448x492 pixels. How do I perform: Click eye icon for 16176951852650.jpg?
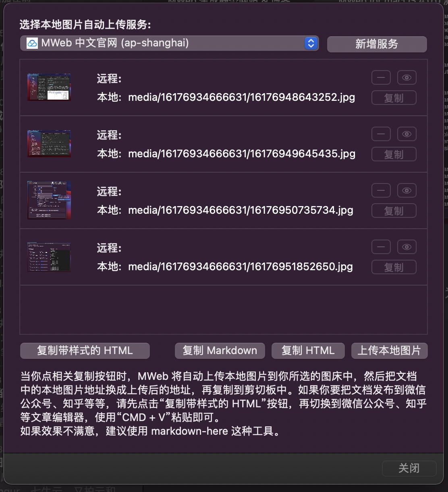point(407,247)
